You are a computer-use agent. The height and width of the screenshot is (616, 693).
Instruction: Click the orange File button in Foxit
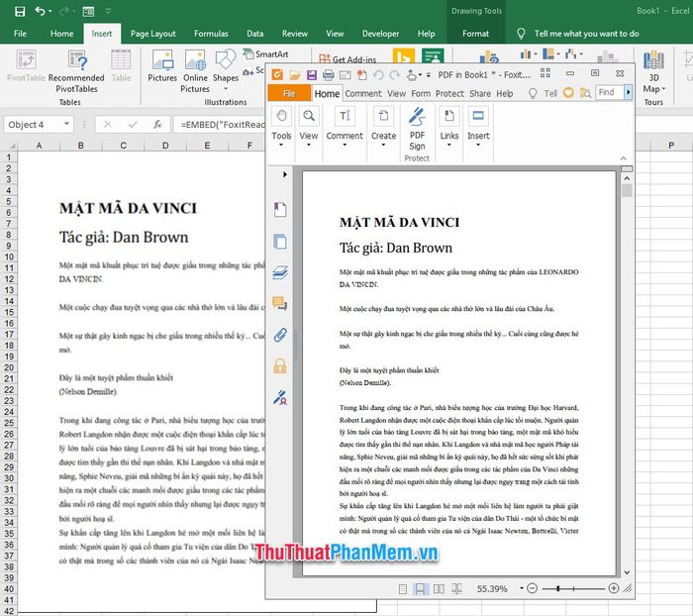289,93
